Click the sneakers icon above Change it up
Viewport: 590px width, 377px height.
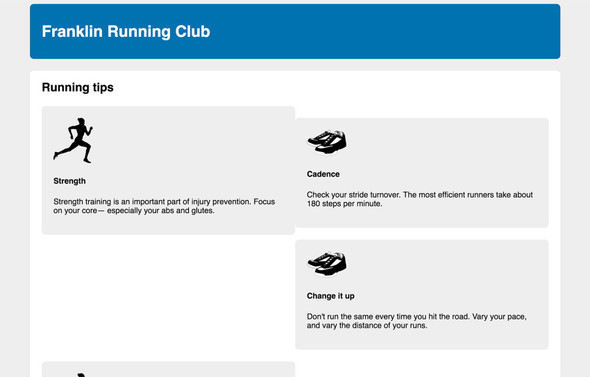point(327,264)
